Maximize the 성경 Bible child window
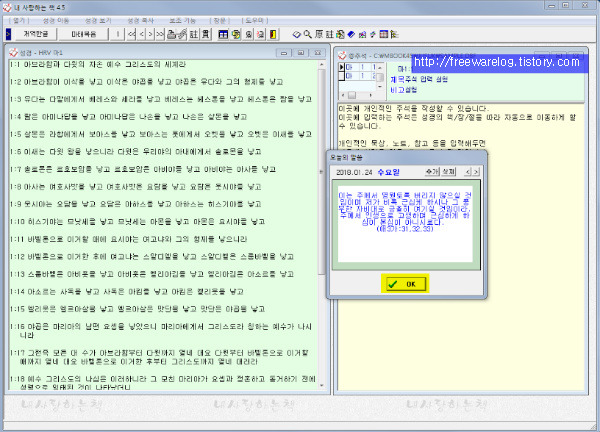The image size is (600, 432). [x=300, y=52]
